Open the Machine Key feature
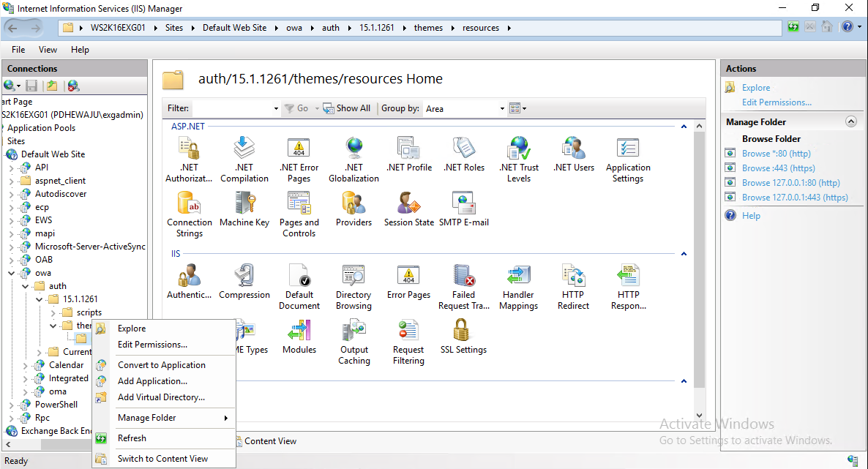The width and height of the screenshot is (868, 469). 244,209
